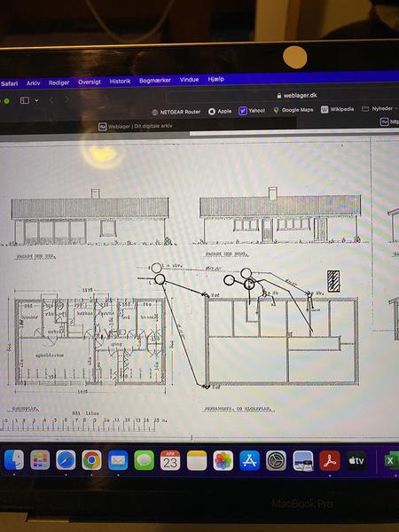Show the Safari sidebar
Screen dimensions: 399x532
[25, 100]
